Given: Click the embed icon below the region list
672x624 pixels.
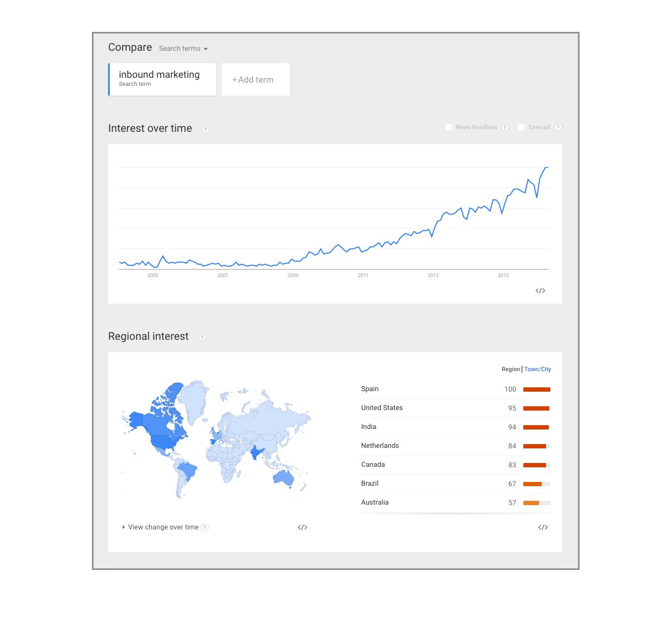Looking at the screenshot, I should [x=543, y=527].
